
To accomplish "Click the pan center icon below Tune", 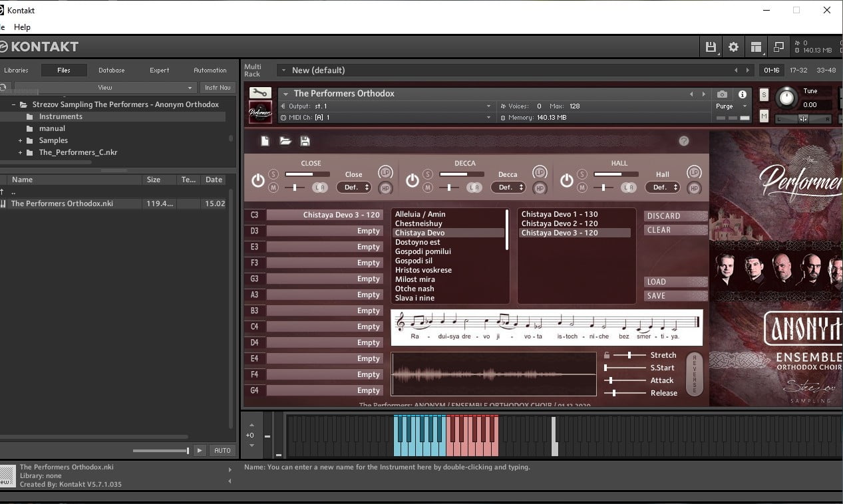I will 804,119.
